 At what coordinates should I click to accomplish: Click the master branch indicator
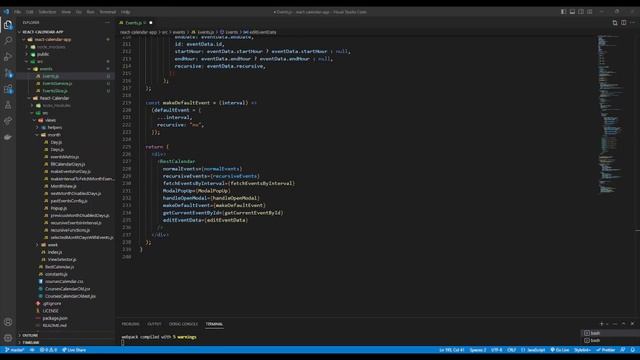pyautogui.click(x=15, y=350)
